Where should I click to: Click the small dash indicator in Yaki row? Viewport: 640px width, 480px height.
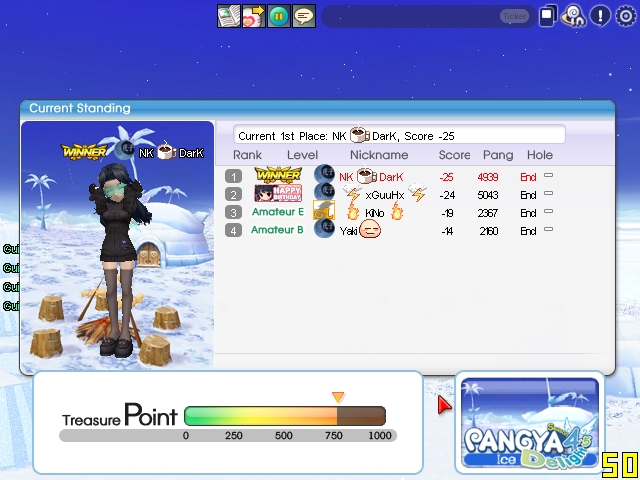click(x=549, y=229)
